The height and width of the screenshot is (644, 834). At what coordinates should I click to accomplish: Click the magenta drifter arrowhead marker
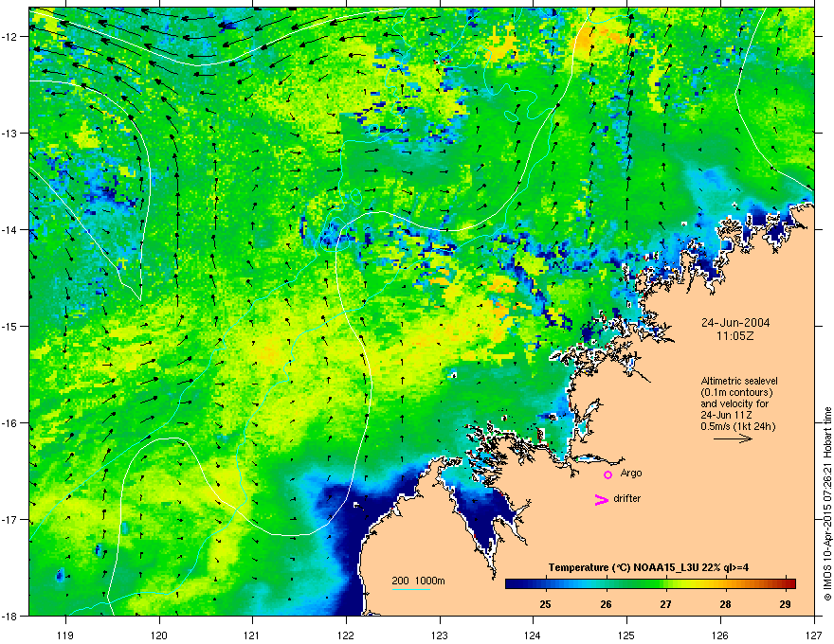click(x=601, y=499)
